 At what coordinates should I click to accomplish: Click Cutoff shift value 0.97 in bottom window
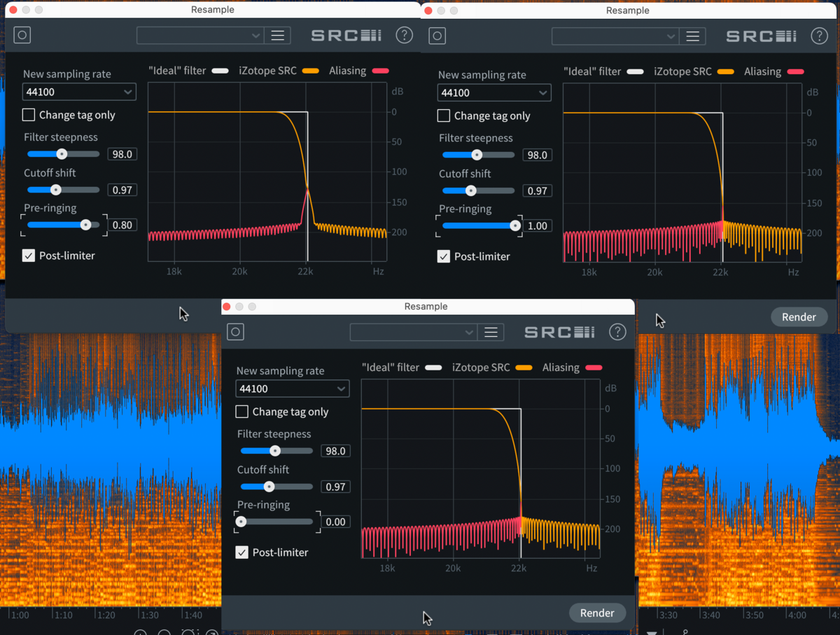[335, 487]
